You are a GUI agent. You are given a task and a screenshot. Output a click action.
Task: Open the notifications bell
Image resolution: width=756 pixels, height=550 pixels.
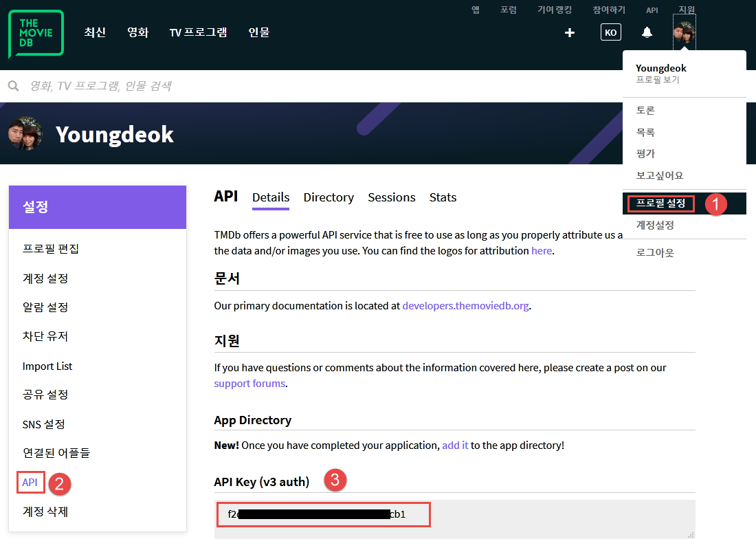(647, 32)
